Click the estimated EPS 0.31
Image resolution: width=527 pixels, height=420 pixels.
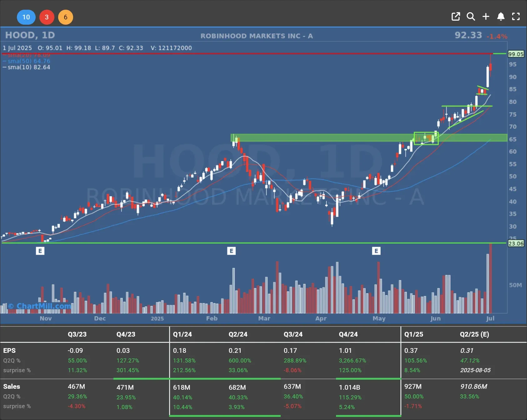point(467,351)
